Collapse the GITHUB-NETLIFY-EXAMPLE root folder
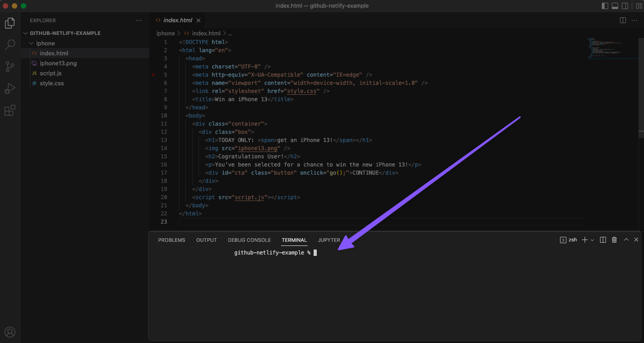The height and width of the screenshot is (343, 644). point(65,33)
